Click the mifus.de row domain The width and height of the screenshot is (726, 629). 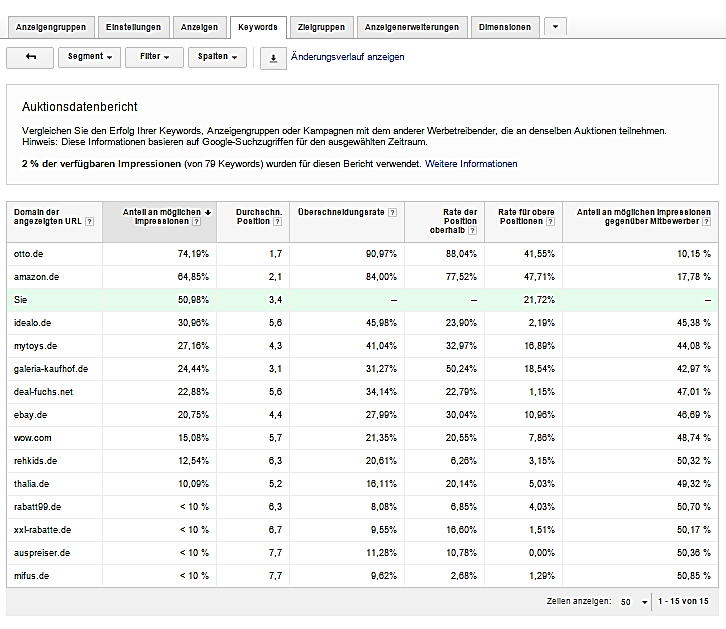(x=31, y=576)
